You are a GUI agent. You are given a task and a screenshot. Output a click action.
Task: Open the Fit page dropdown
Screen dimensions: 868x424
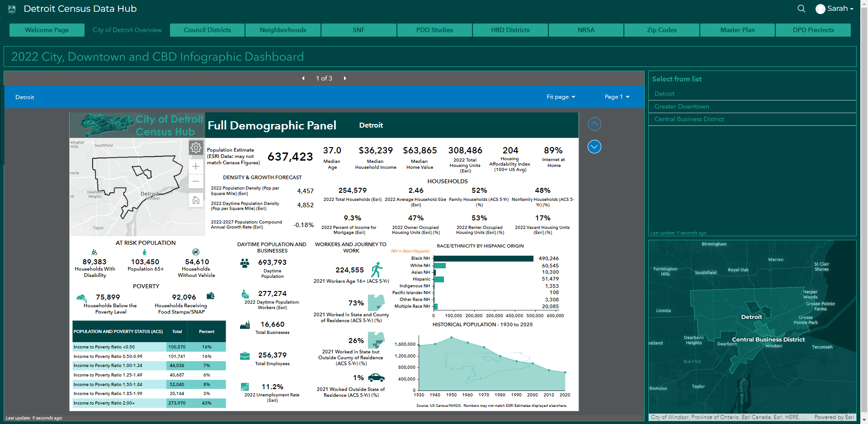click(x=561, y=97)
